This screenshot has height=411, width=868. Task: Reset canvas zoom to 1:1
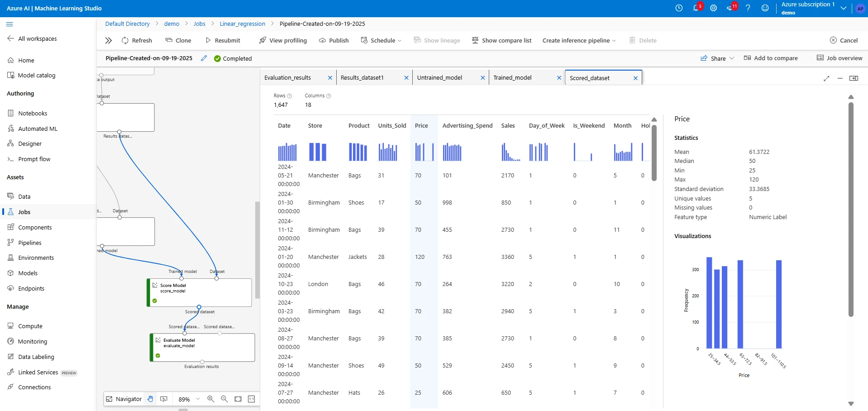(x=252, y=399)
